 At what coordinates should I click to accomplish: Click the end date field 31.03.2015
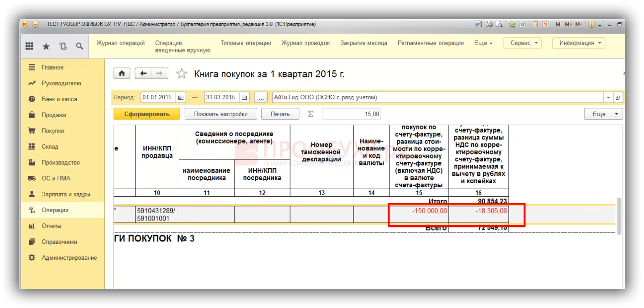(222, 98)
